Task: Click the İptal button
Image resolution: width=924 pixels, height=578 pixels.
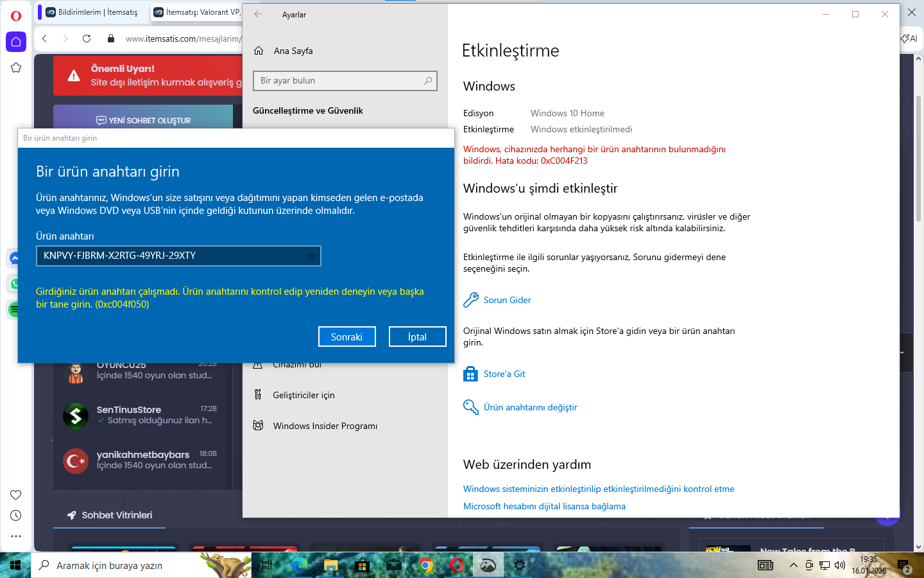Action: pos(418,337)
